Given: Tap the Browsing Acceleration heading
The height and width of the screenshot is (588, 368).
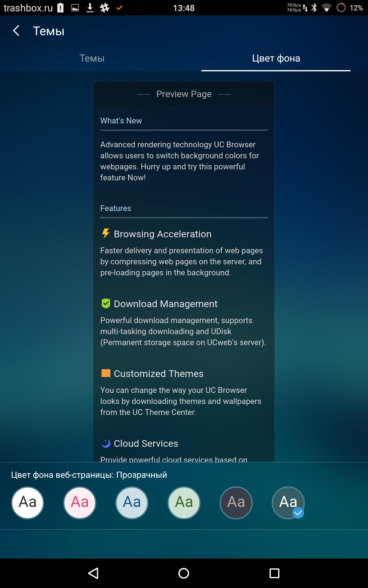Looking at the screenshot, I should pos(163,234).
